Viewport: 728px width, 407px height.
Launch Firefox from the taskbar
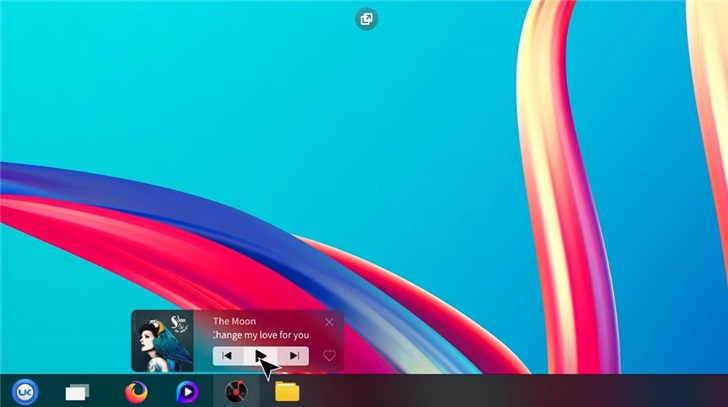pyautogui.click(x=136, y=392)
